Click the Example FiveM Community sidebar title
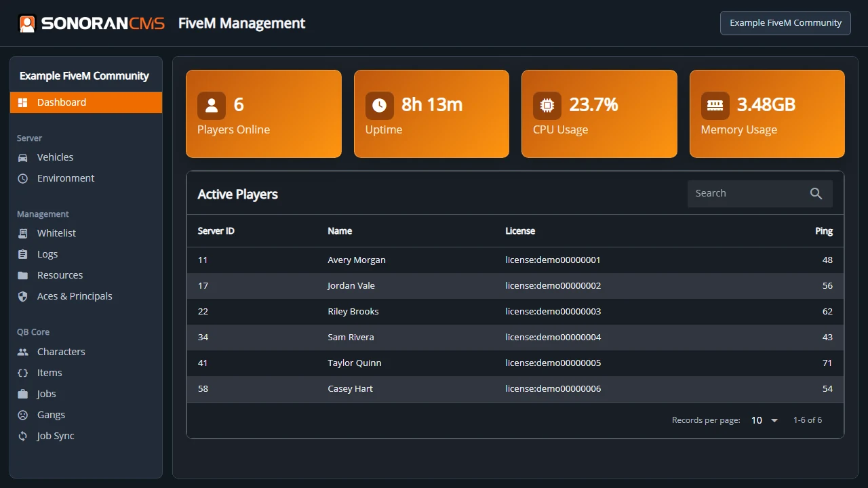 click(x=84, y=76)
